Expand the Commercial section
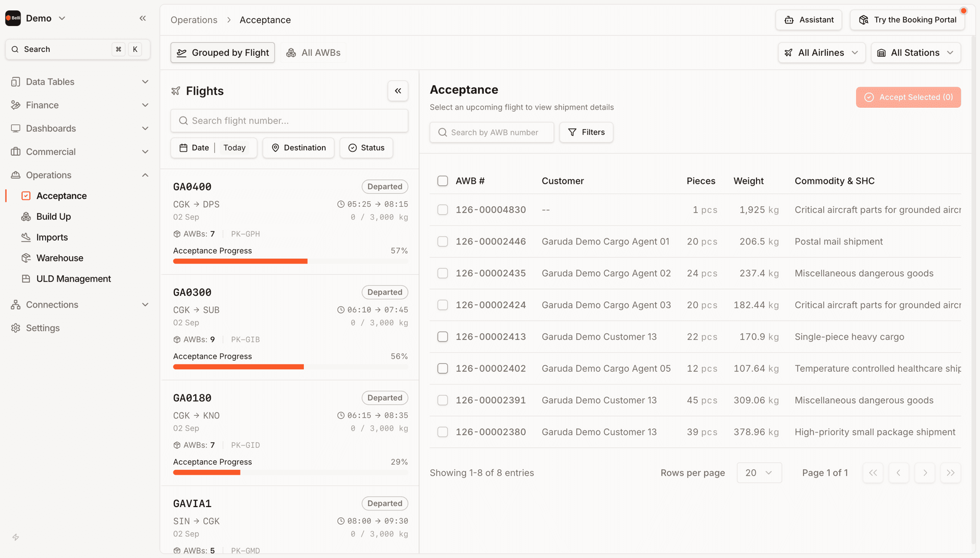 click(145, 152)
